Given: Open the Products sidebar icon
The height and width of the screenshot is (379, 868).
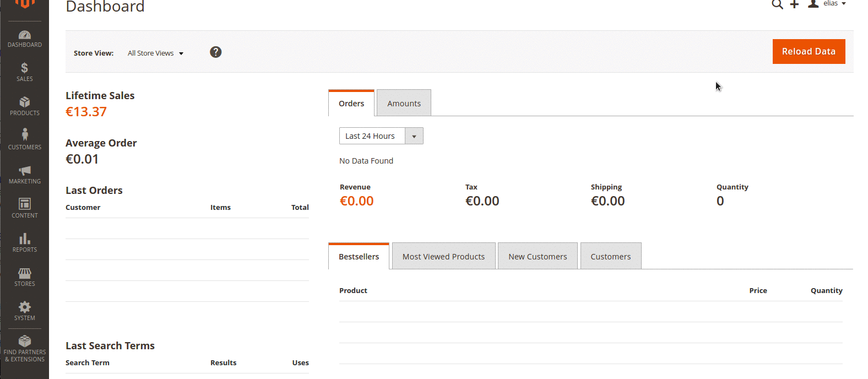Looking at the screenshot, I should pos(25,102).
